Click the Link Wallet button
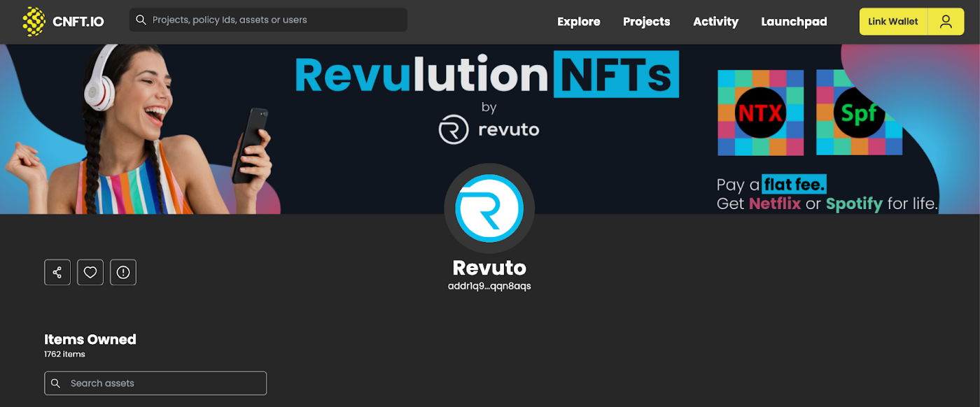 point(893,22)
